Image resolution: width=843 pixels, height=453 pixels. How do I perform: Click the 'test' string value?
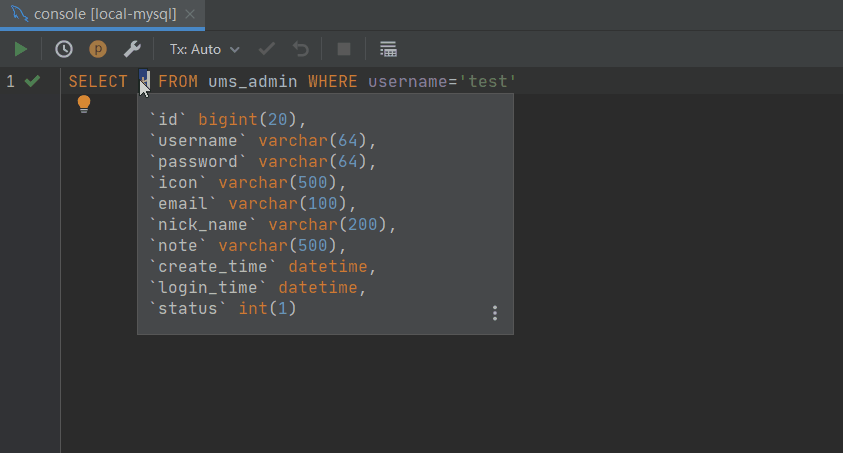tap(486, 81)
